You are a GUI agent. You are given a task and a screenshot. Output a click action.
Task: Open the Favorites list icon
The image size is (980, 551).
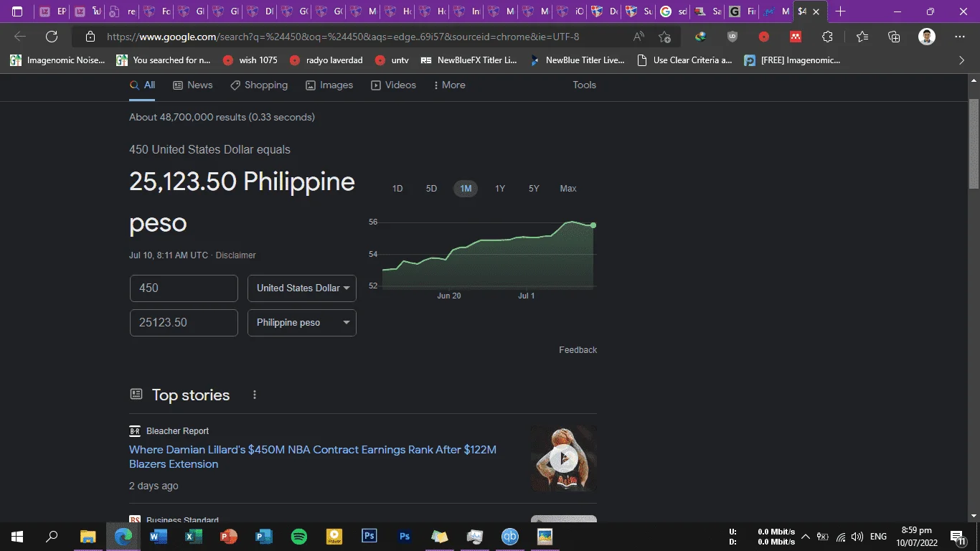tap(862, 37)
